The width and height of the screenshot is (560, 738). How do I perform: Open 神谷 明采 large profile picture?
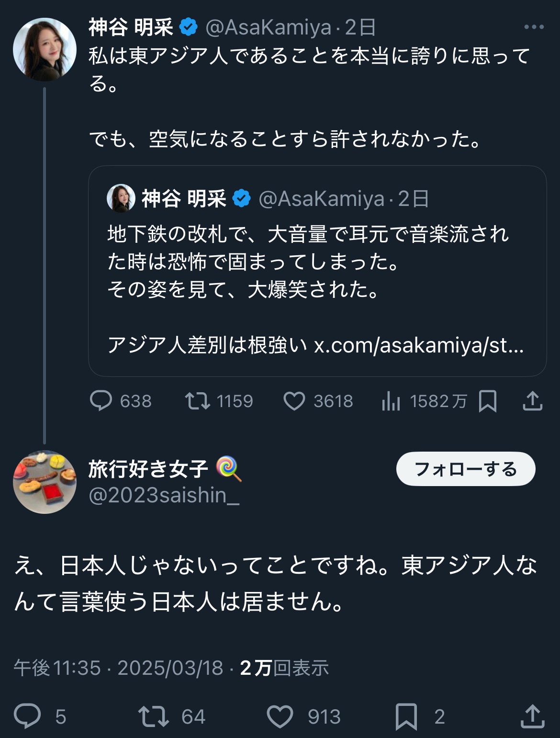45,49
